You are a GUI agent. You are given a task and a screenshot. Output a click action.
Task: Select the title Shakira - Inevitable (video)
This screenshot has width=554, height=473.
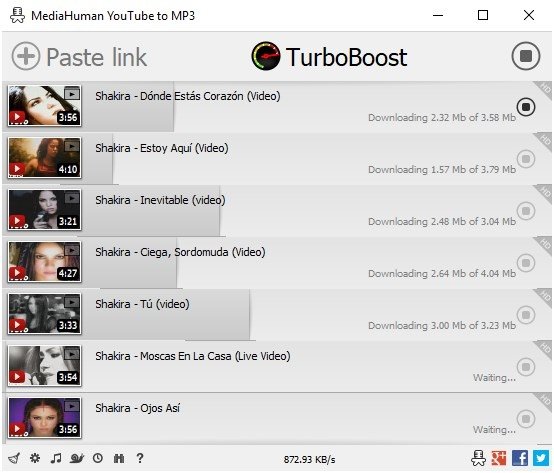point(160,200)
